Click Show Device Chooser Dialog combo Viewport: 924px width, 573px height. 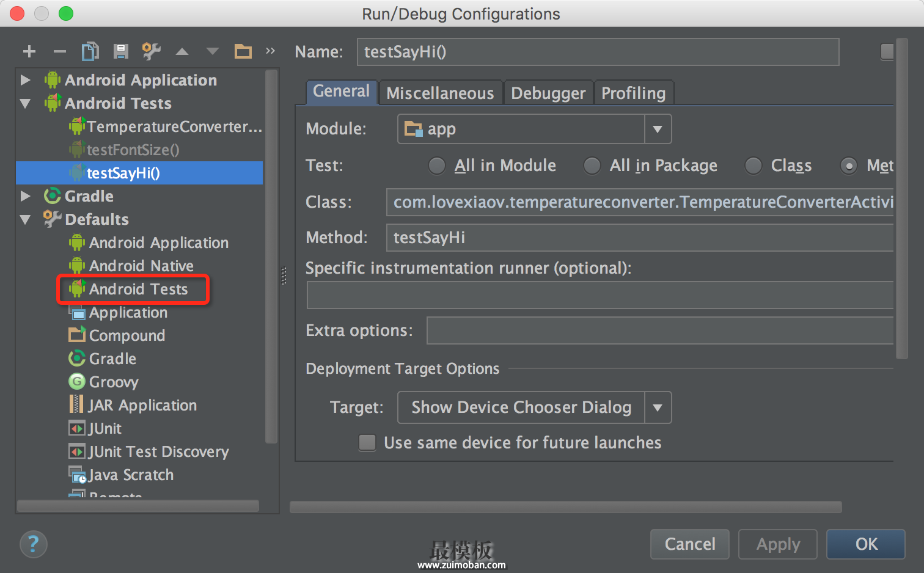(534, 407)
